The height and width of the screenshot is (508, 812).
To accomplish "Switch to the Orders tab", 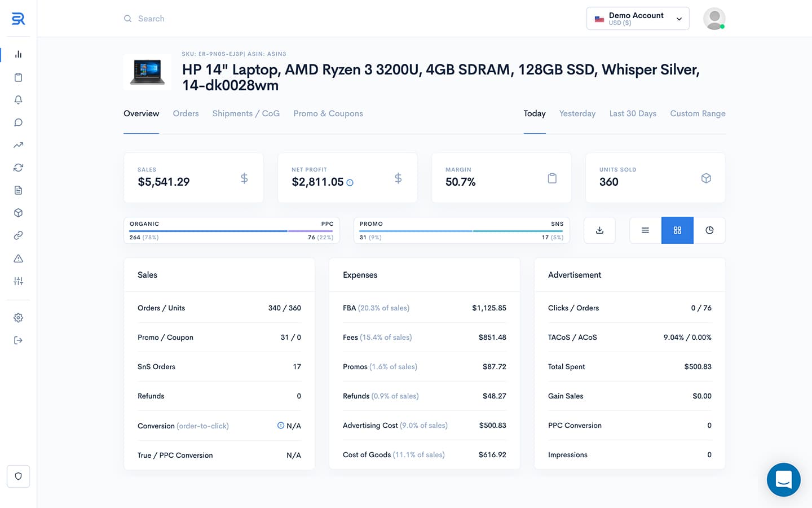I will [186, 113].
